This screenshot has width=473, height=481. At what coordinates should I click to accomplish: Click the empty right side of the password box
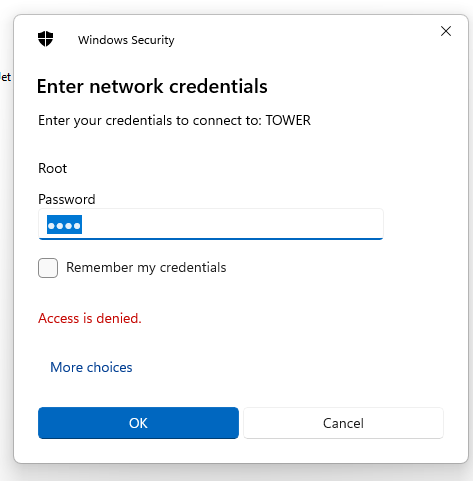click(x=233, y=224)
